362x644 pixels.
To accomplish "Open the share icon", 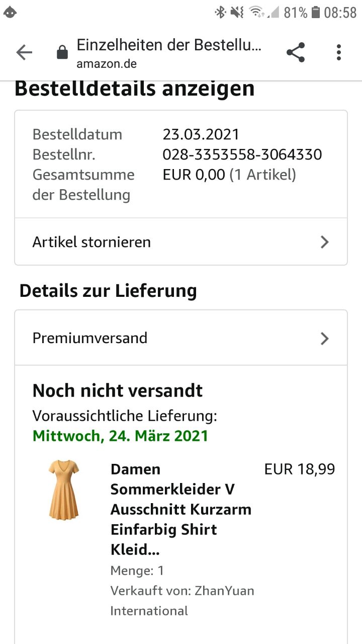I will (296, 52).
